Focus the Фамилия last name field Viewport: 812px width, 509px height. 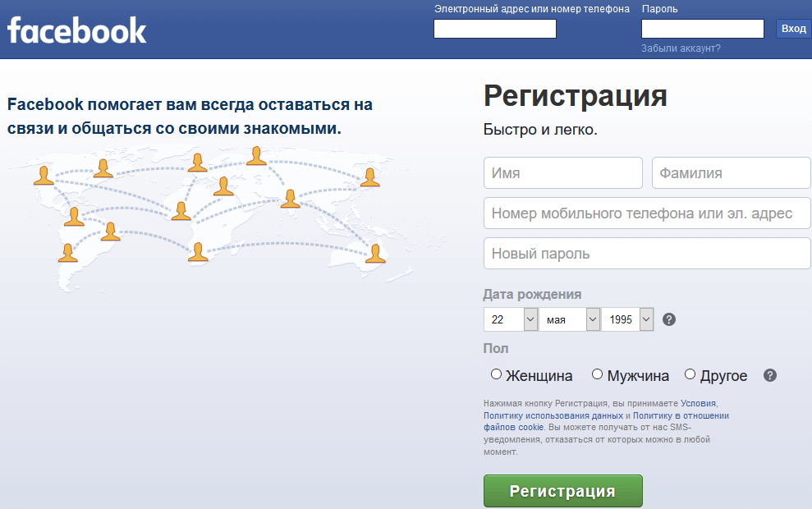point(732,173)
